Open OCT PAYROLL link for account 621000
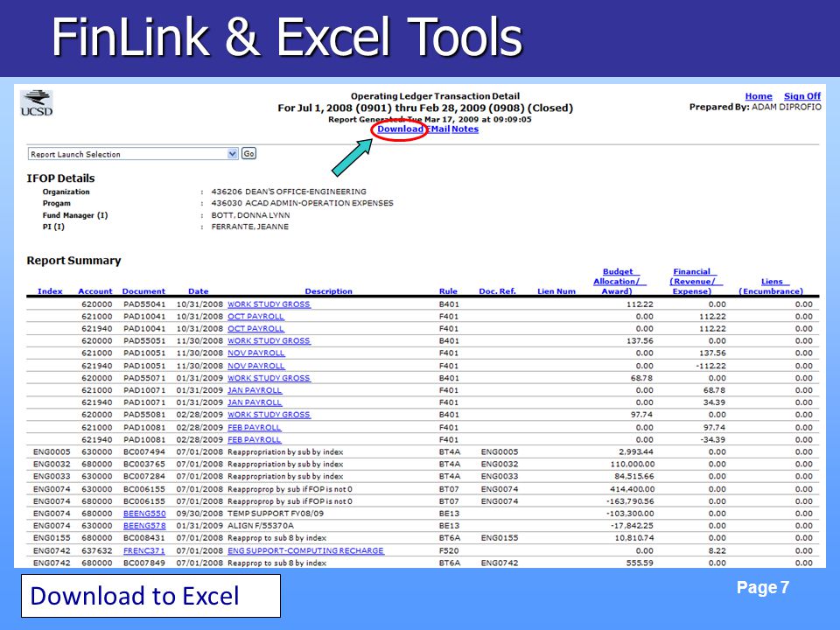 coord(255,317)
